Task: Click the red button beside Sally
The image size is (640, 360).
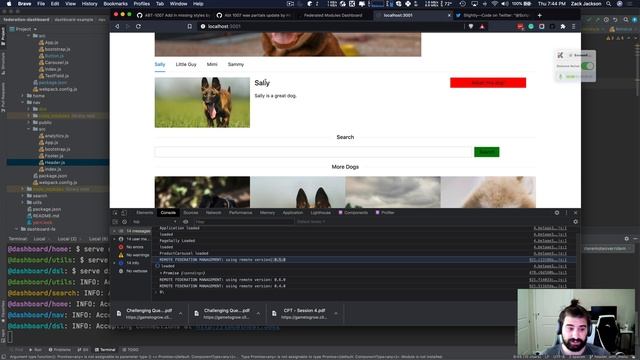Action: pos(488,83)
